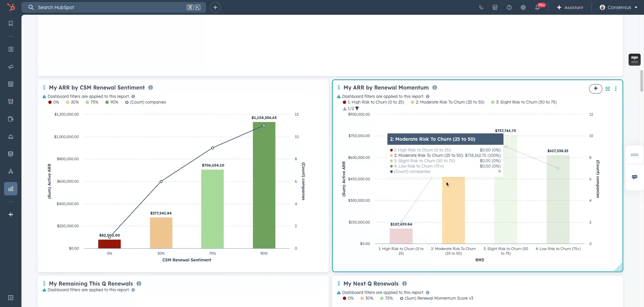
Task: Open the bookmarks icon in sidebar
Action: coord(11,23)
